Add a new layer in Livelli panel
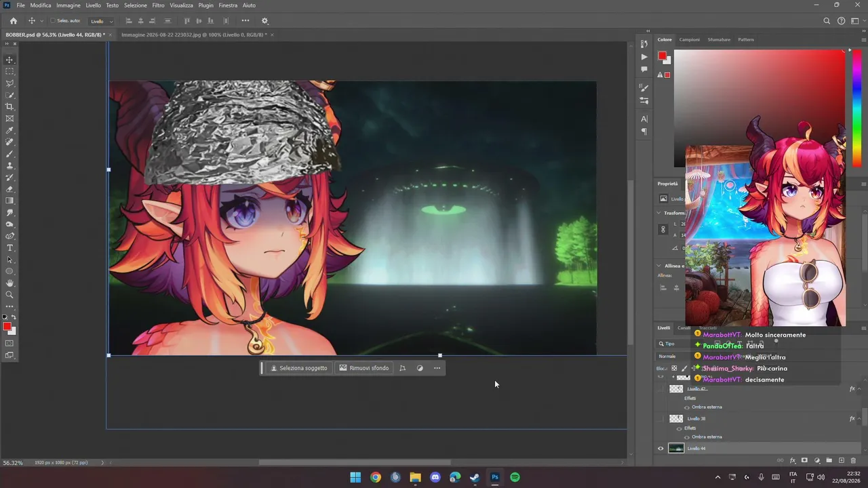This screenshot has height=488, width=868. click(x=841, y=461)
